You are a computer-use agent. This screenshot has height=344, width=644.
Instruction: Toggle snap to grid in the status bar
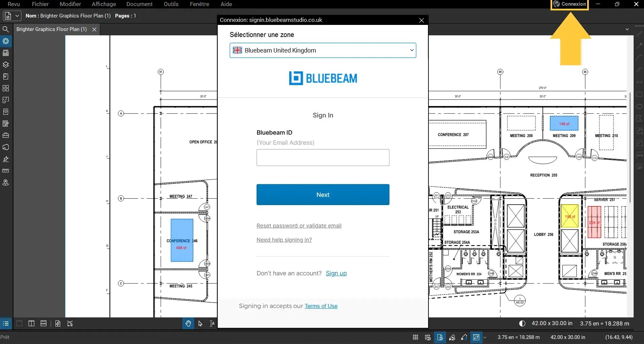[427, 337]
